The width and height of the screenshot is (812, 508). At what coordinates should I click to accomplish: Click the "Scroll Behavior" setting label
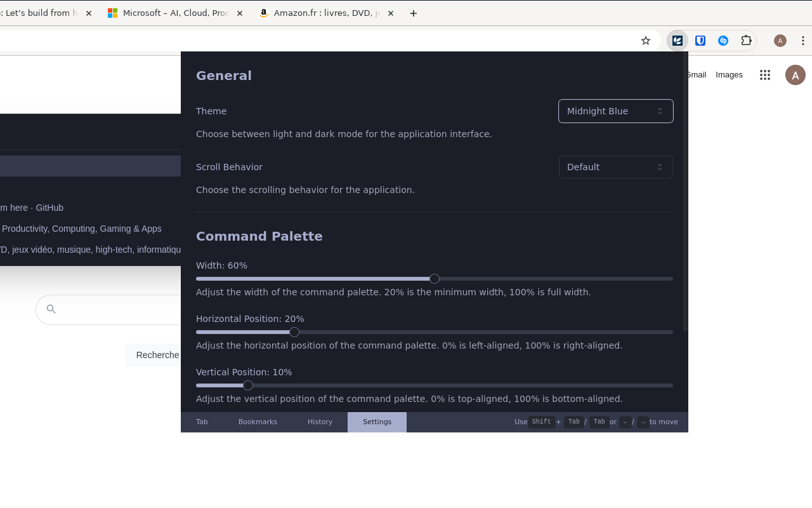[x=229, y=167]
